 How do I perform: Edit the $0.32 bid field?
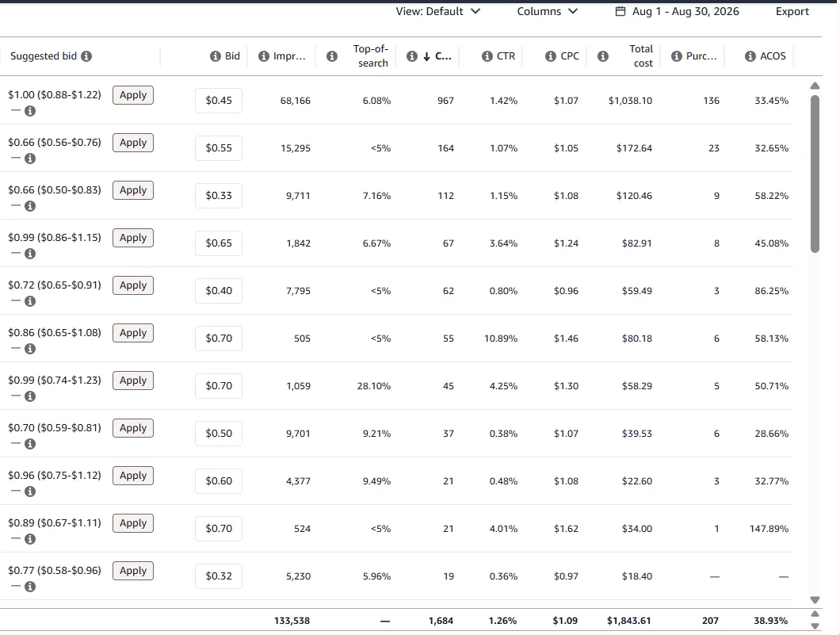pyautogui.click(x=219, y=576)
